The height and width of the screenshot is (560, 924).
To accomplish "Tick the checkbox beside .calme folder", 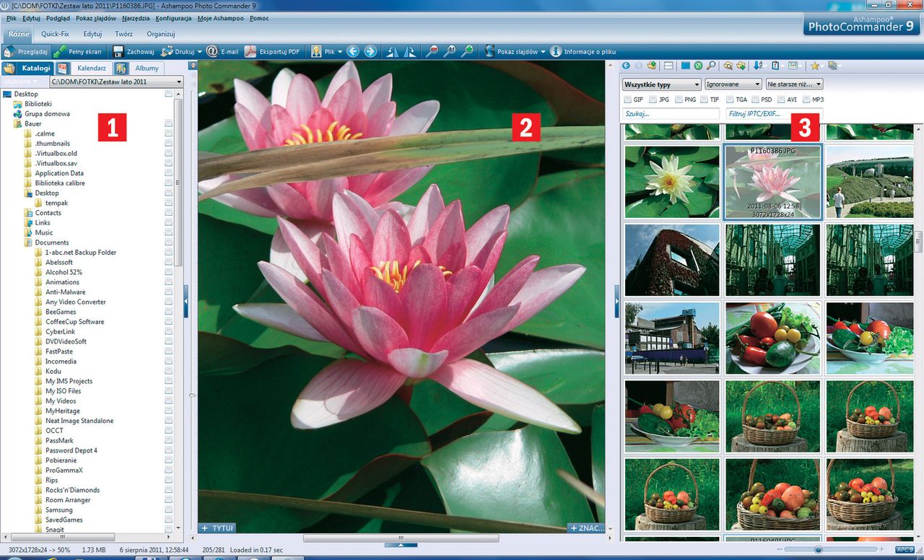I will click(168, 134).
